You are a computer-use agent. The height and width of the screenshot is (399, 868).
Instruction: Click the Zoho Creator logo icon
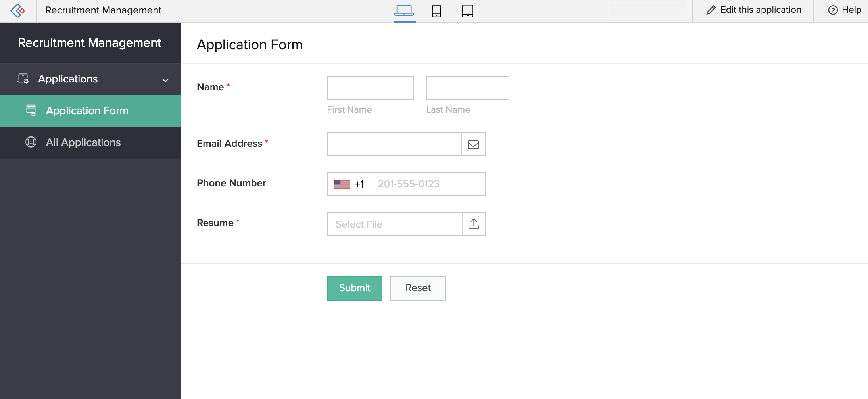pos(17,11)
